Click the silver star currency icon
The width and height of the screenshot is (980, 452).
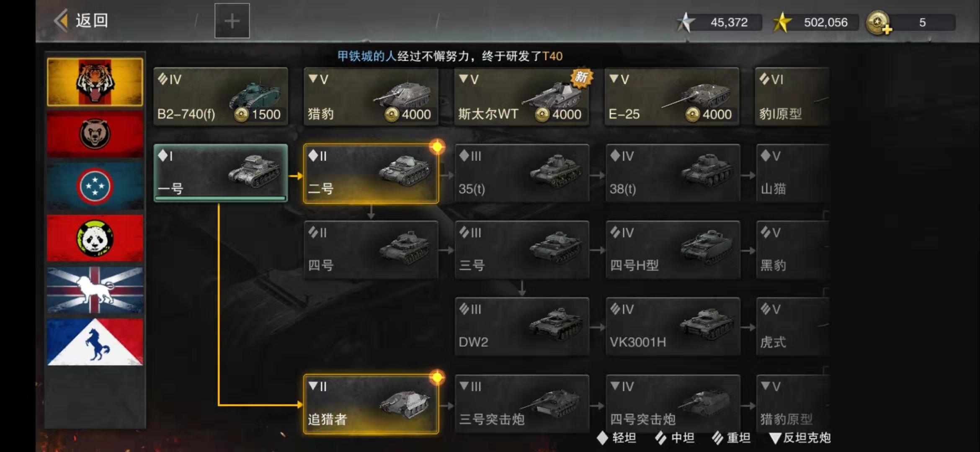[x=685, y=22]
